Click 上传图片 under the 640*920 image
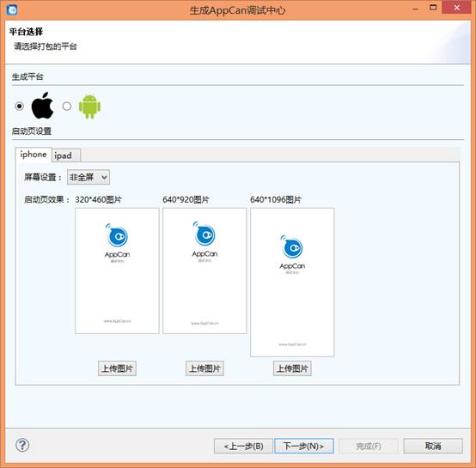Screen dimensions: 476x468 pyautogui.click(x=204, y=368)
